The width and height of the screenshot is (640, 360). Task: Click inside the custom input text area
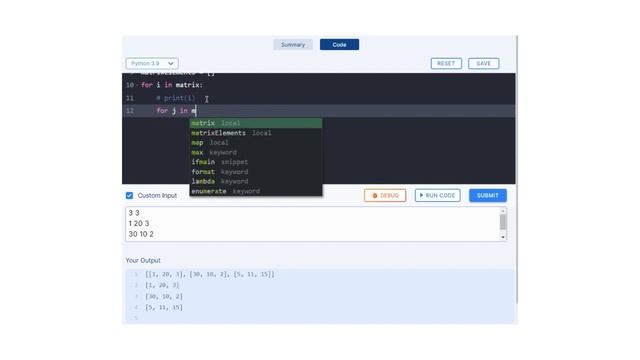(312, 224)
